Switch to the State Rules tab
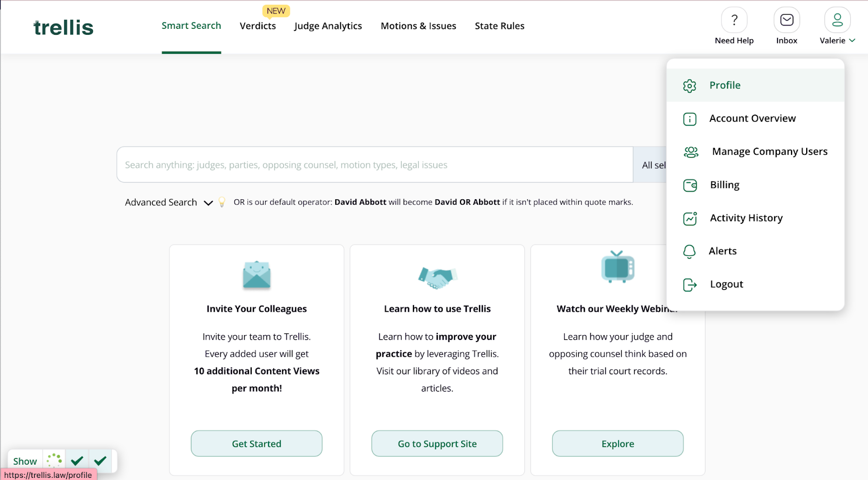 point(500,26)
